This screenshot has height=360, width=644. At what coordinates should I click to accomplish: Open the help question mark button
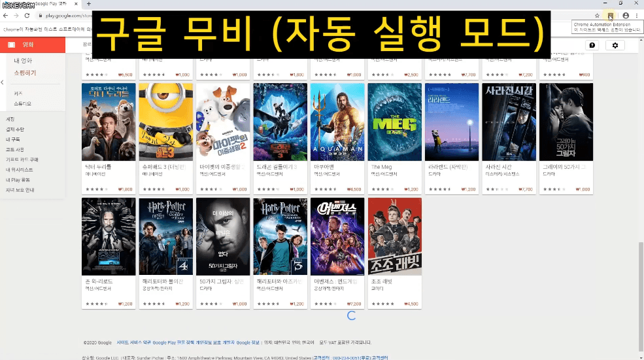(592, 45)
